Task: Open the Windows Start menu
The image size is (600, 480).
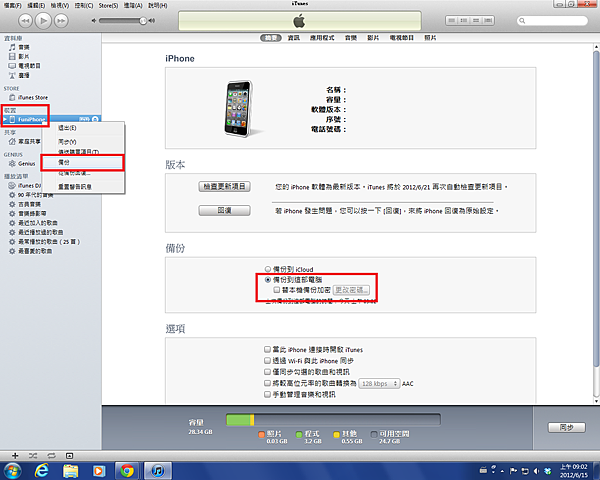Action: click(x=12, y=470)
